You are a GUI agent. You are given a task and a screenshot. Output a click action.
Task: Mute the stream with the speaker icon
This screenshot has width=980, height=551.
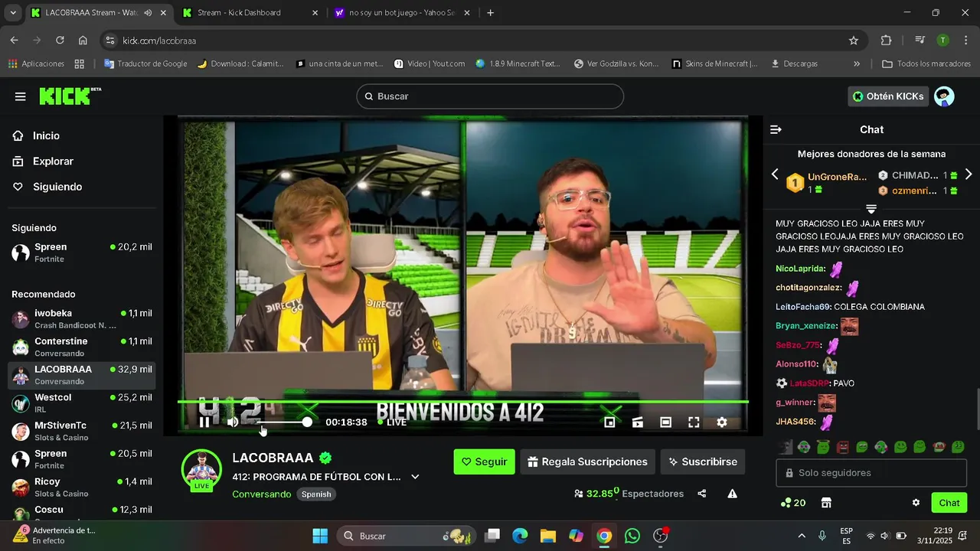tap(233, 422)
